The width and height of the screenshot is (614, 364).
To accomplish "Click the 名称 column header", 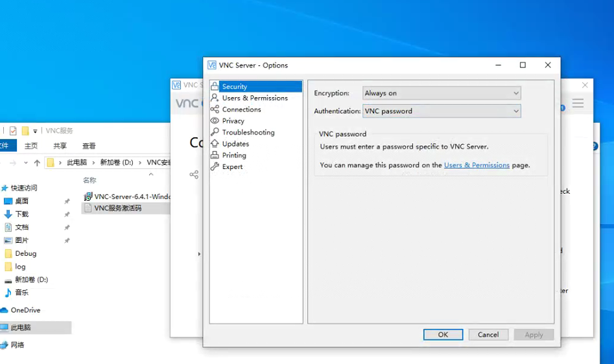I will [x=89, y=180].
